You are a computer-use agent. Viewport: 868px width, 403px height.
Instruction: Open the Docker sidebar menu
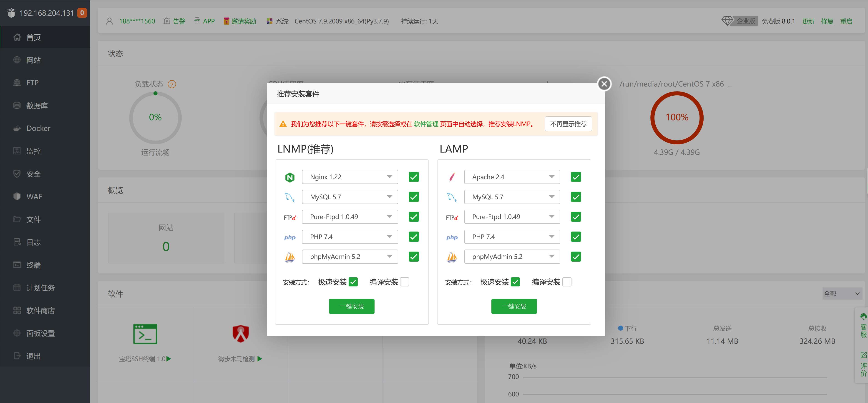point(38,128)
